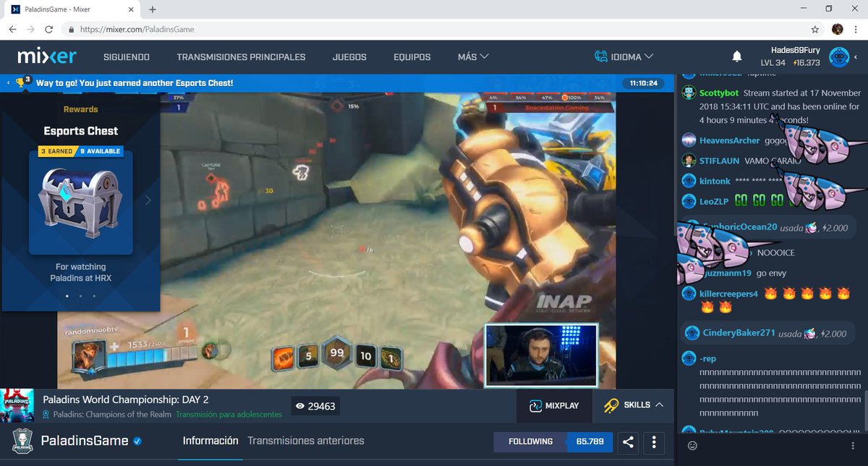
Task: Open the JUEGOS menu
Action: pyautogui.click(x=349, y=57)
